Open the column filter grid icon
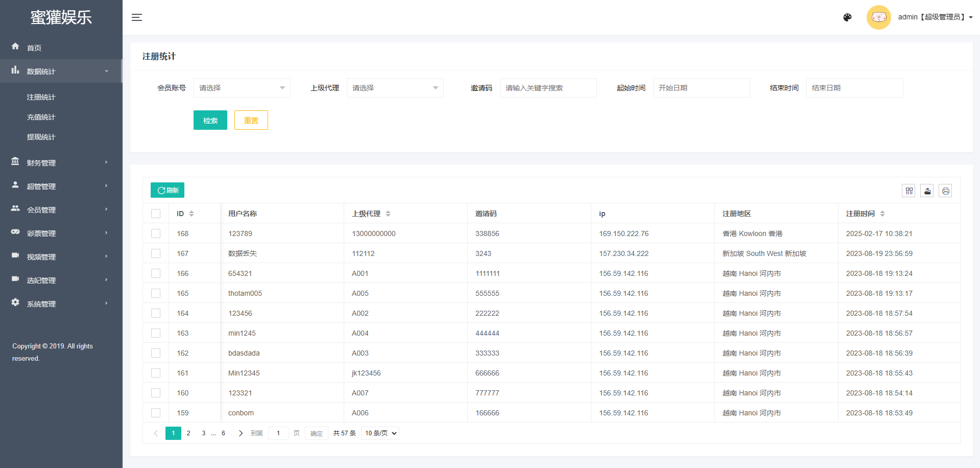The image size is (980, 468). 909,191
